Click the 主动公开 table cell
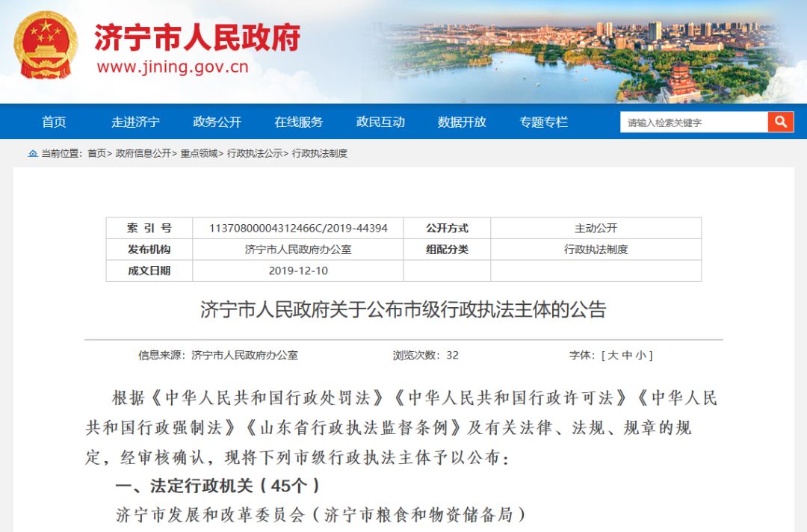The width and height of the screenshot is (807, 532). pyautogui.click(x=596, y=228)
